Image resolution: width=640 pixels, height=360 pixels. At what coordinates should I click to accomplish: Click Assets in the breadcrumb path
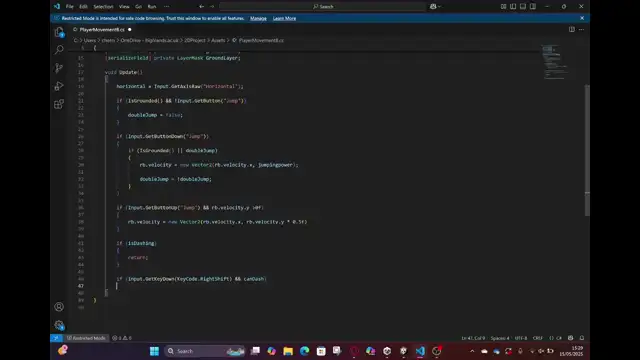(218, 40)
